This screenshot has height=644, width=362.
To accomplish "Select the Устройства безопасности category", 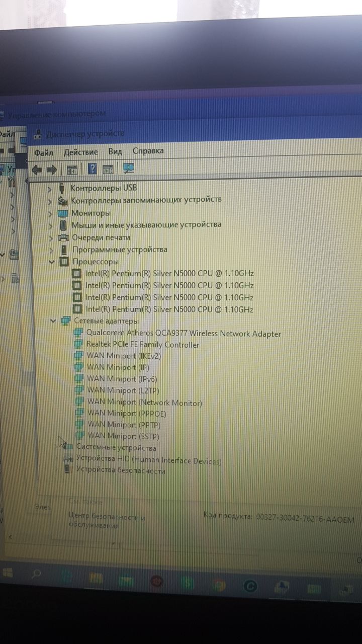I will click(120, 471).
